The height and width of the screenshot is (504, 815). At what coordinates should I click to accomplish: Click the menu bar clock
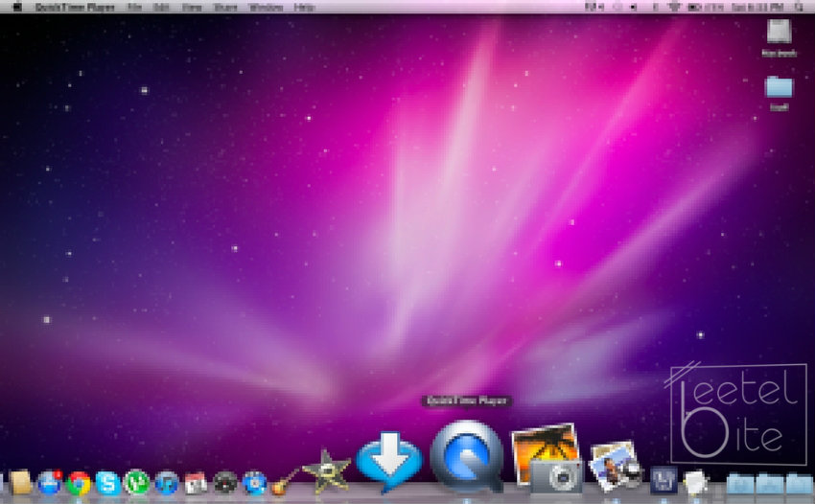(757, 8)
